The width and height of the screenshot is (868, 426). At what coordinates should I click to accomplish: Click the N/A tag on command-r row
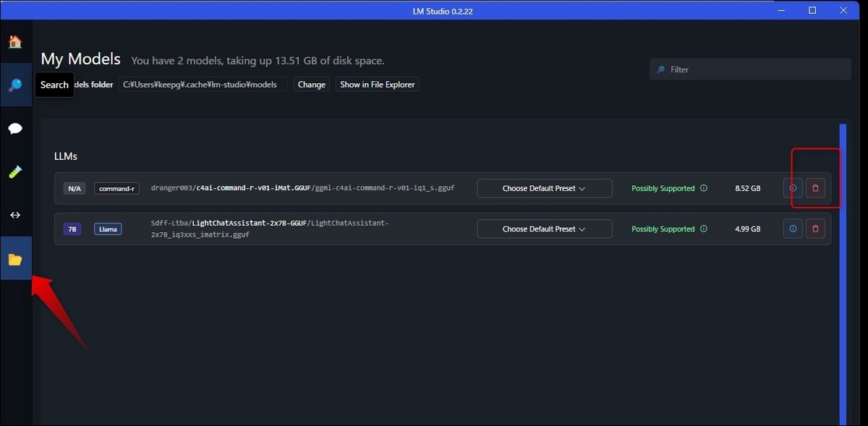point(75,189)
